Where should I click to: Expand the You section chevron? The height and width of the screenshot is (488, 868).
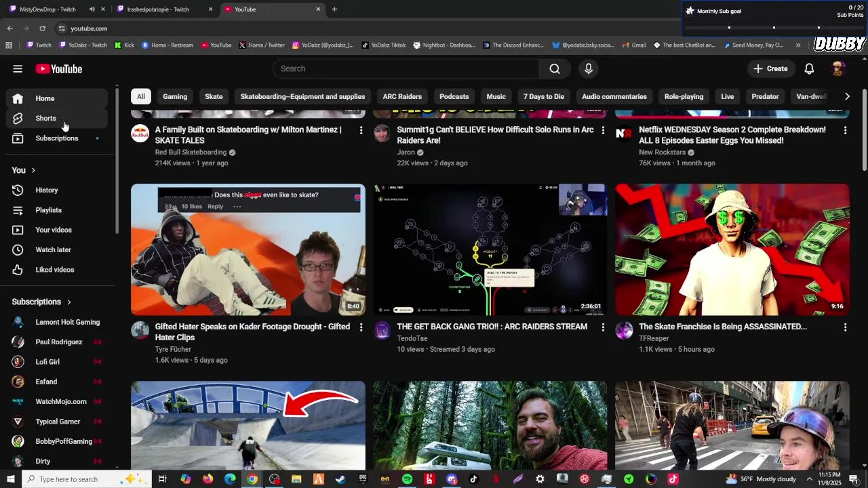tap(33, 171)
